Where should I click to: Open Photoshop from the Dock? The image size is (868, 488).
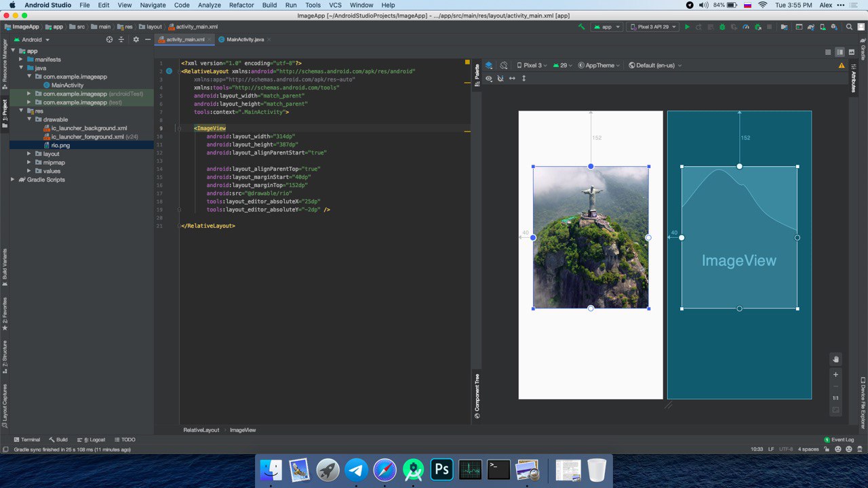441,469
